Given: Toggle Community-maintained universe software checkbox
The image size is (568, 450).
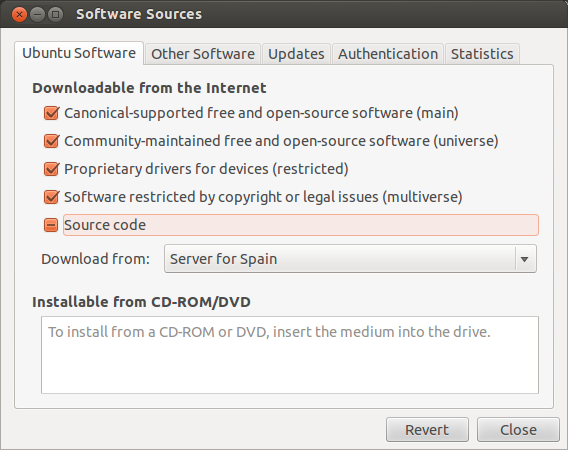Looking at the screenshot, I should click(51, 141).
